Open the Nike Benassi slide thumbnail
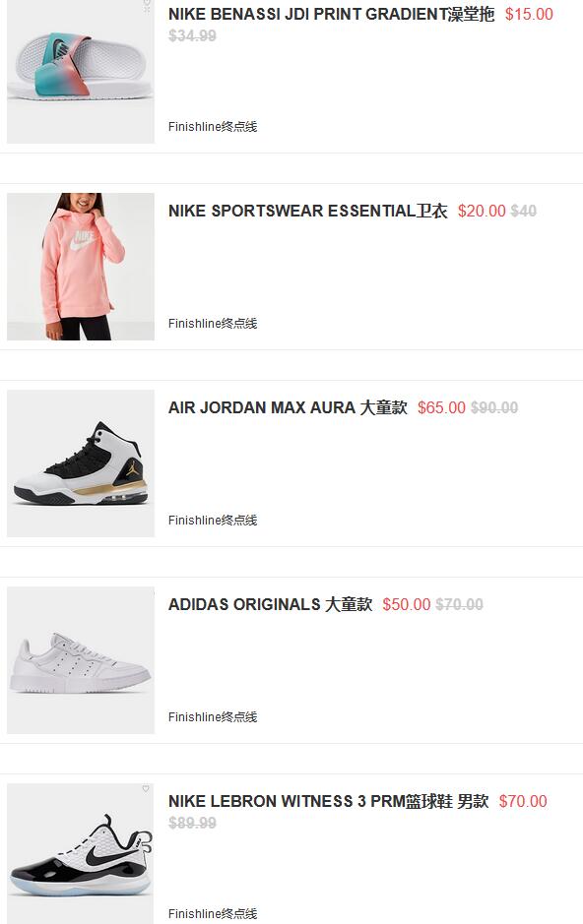The width and height of the screenshot is (583, 924). pyautogui.click(x=81, y=71)
